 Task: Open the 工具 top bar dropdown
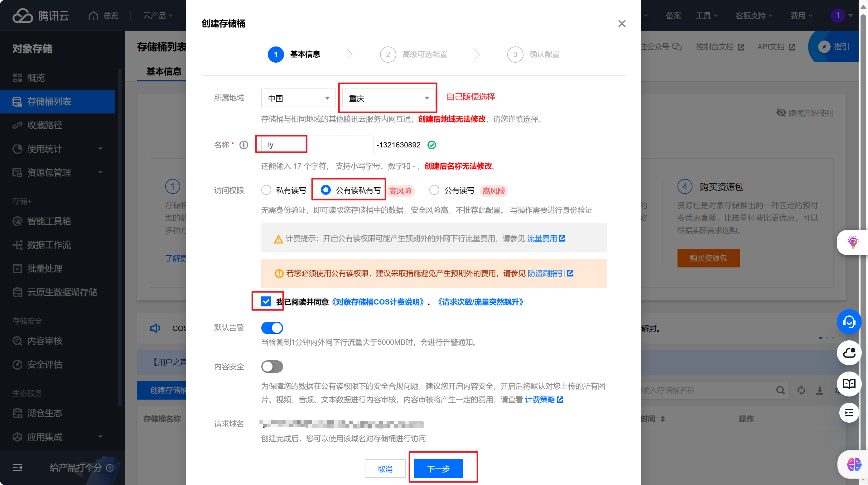click(x=706, y=16)
